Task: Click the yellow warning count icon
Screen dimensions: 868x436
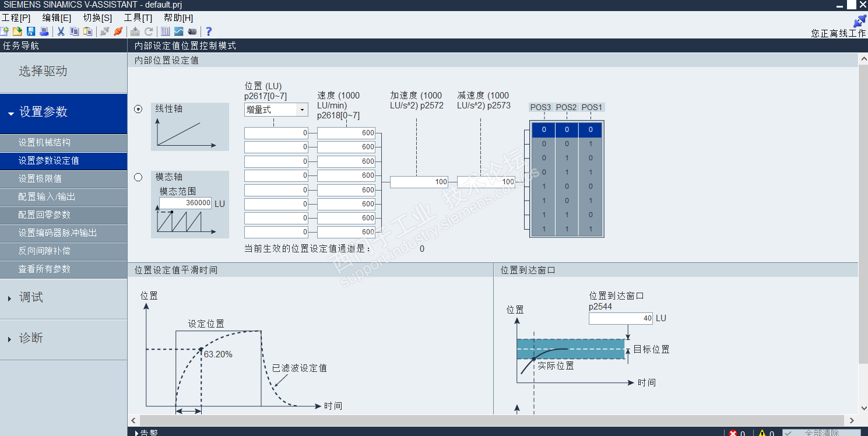Action: [762, 433]
